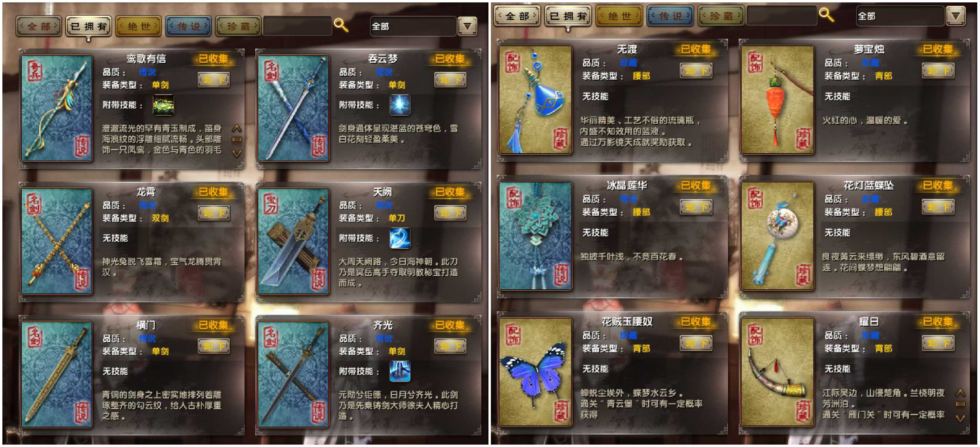Click the 吞云梦 blue burst skill icon
The image size is (980, 447).
point(400,105)
